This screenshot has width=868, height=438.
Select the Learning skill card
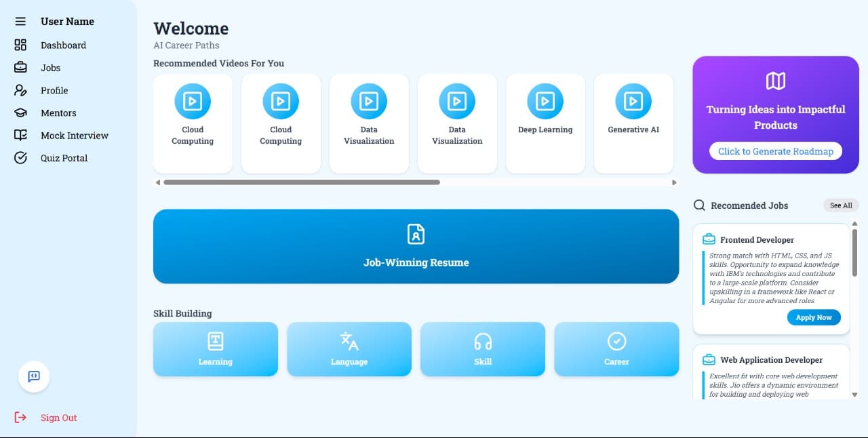coord(215,349)
